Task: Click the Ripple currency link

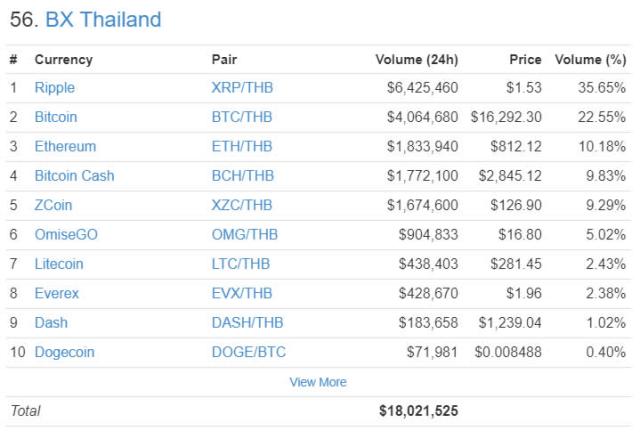Action: pyautogui.click(x=55, y=88)
